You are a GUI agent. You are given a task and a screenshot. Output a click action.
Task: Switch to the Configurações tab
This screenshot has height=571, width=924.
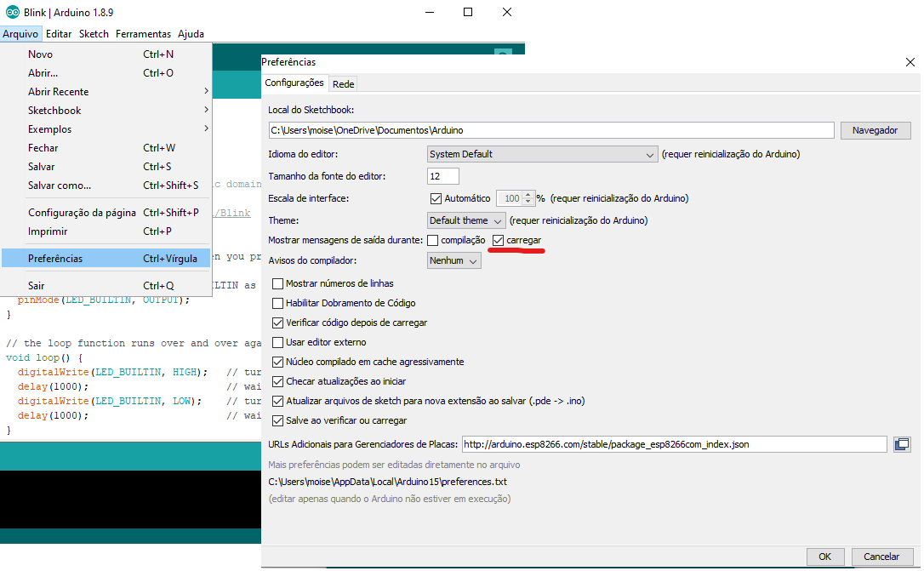coord(294,83)
